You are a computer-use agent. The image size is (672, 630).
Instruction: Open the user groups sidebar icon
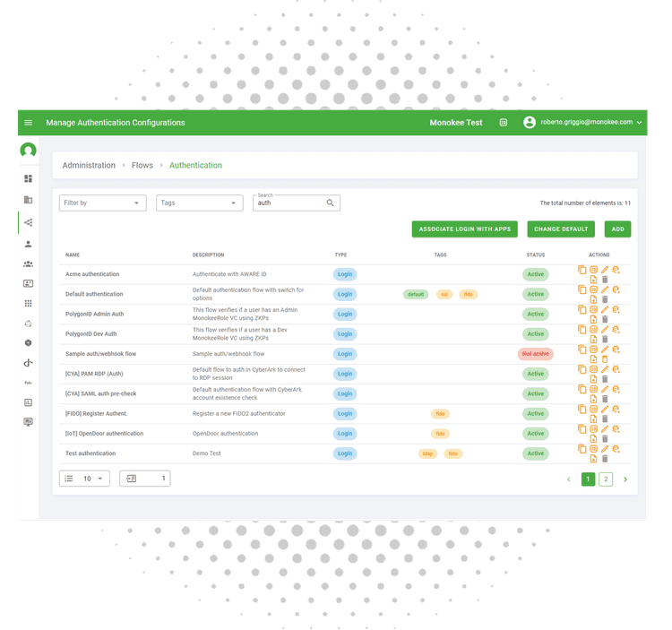tap(29, 263)
